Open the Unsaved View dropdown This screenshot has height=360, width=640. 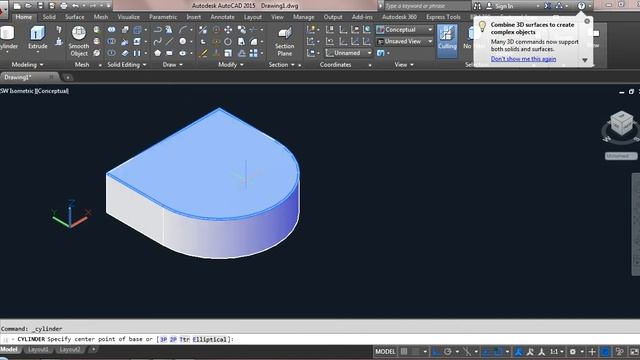404,41
